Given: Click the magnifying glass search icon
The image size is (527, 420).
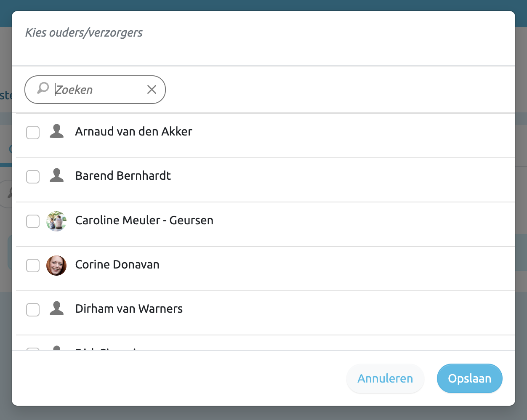Looking at the screenshot, I should pos(43,88).
